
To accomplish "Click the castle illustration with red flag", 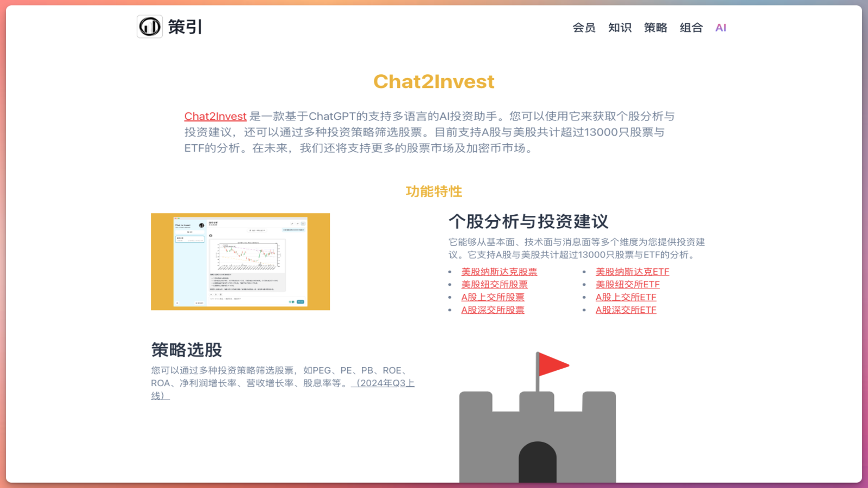I will point(538,428).
